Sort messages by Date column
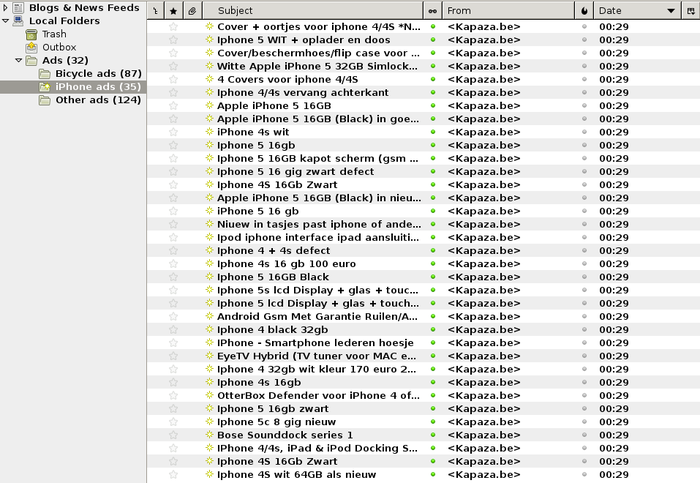 point(638,11)
